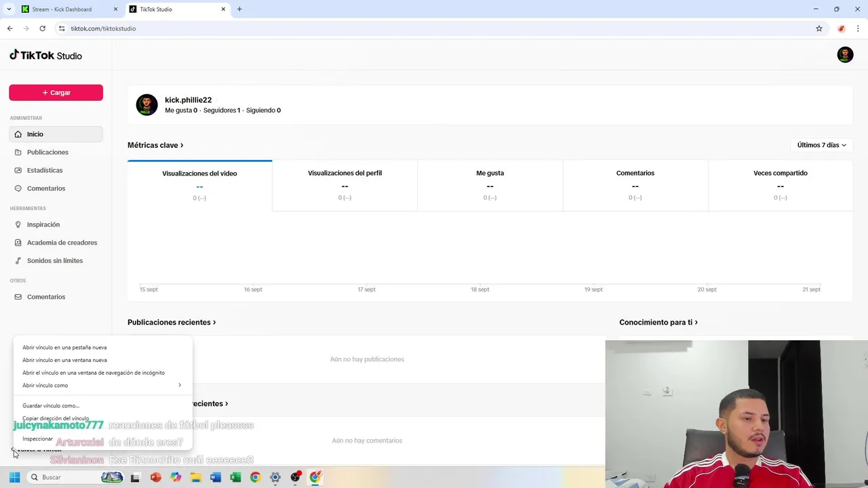Click the Inicio home icon in the sidebar
868x488 pixels.
18,134
